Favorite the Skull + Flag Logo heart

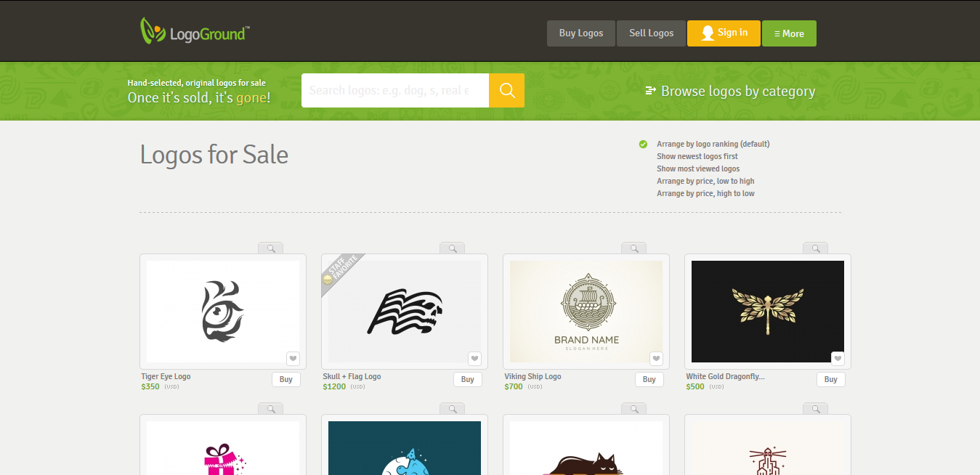point(474,358)
